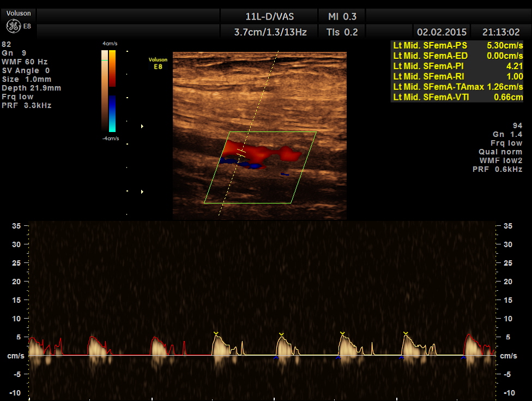This screenshot has width=532, height=401.
Task: Click the upper focal zone triangle marker
Action: 143,127
